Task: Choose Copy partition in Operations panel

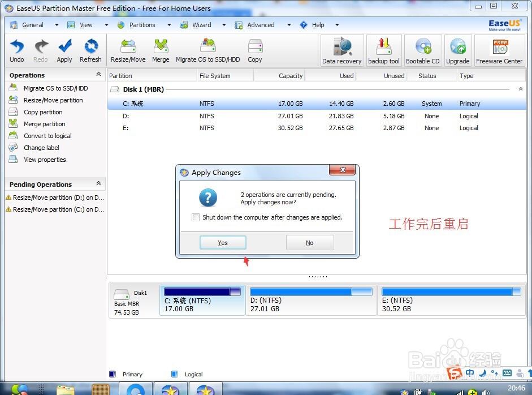Action: tap(43, 112)
